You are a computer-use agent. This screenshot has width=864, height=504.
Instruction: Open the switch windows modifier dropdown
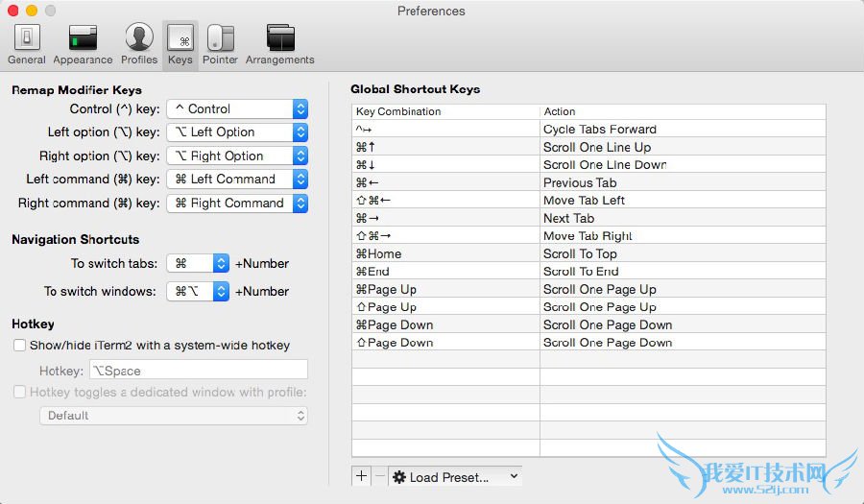coord(198,291)
